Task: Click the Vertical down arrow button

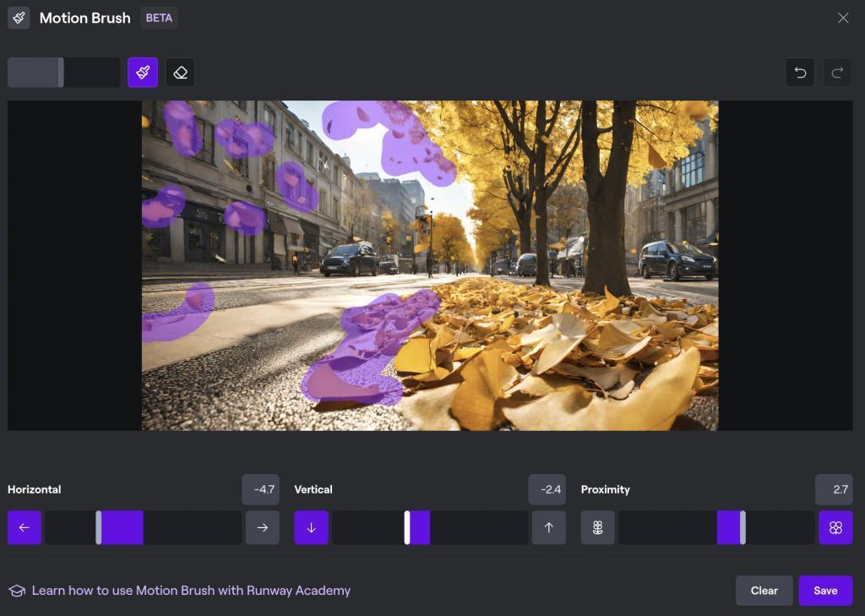Action: tap(311, 527)
